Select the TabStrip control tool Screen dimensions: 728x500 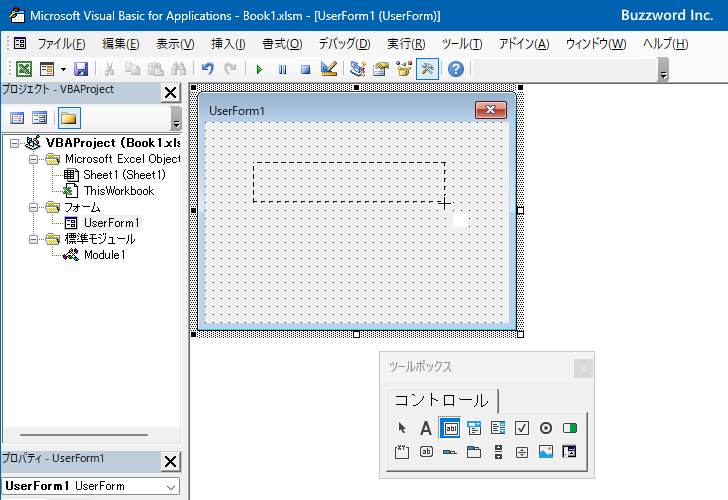click(x=450, y=452)
